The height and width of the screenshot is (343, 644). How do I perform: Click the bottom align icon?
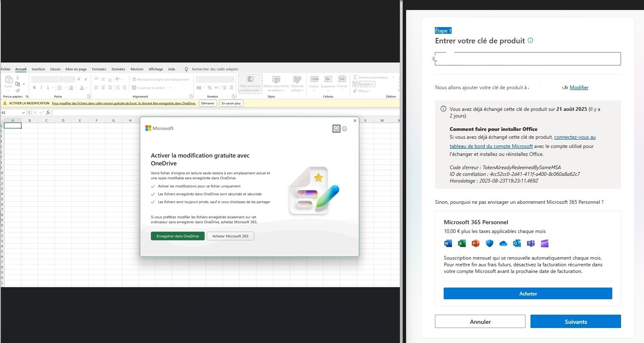pyautogui.click(x=110, y=79)
